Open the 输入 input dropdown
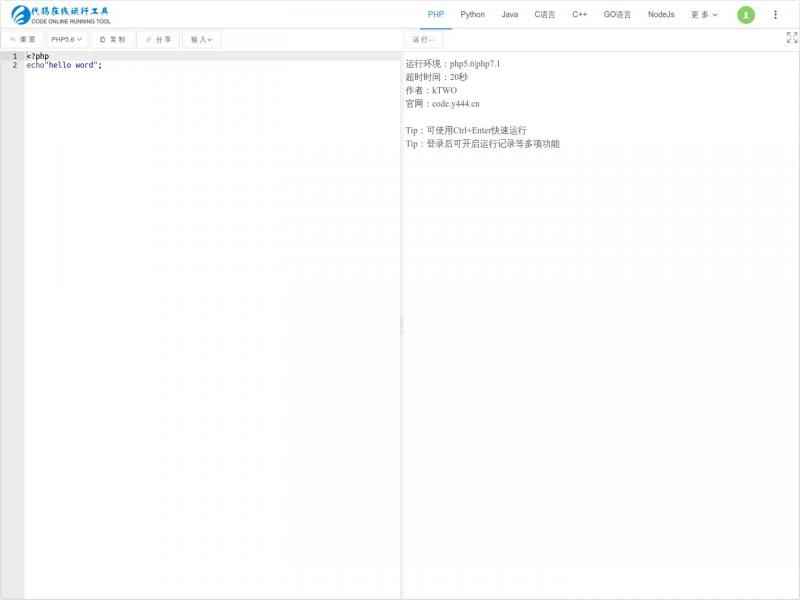Image resolution: width=800 pixels, height=600 pixels. coord(202,39)
